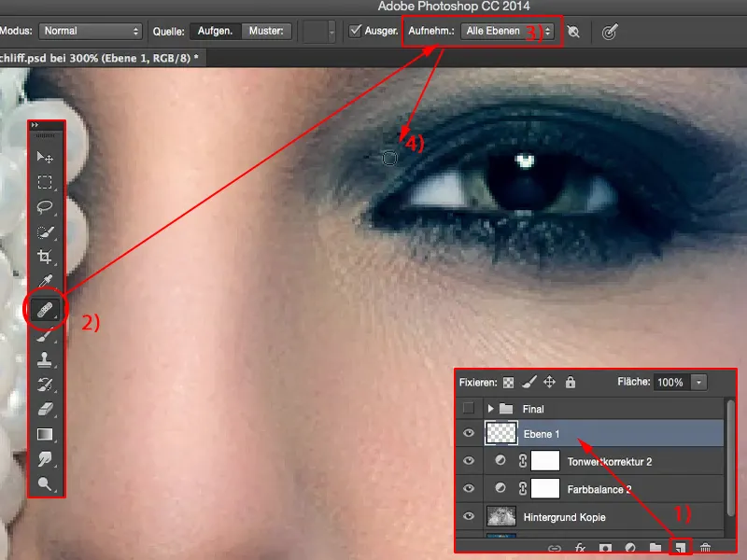Select the Eraser tool
The width and height of the screenshot is (747, 560).
coord(45,409)
